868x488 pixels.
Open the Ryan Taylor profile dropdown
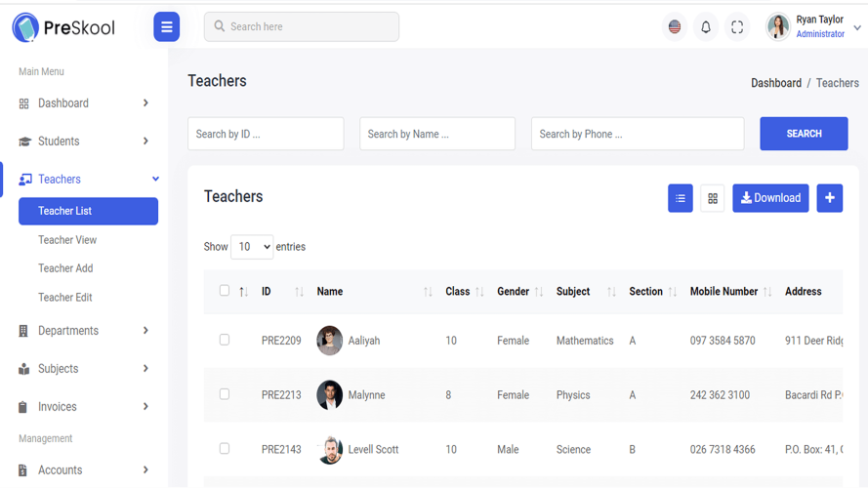[813, 26]
